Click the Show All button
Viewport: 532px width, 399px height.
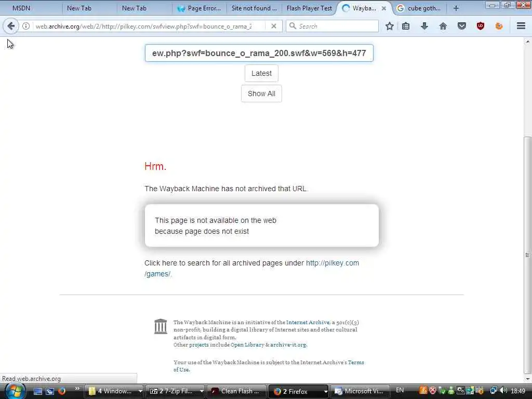click(261, 94)
